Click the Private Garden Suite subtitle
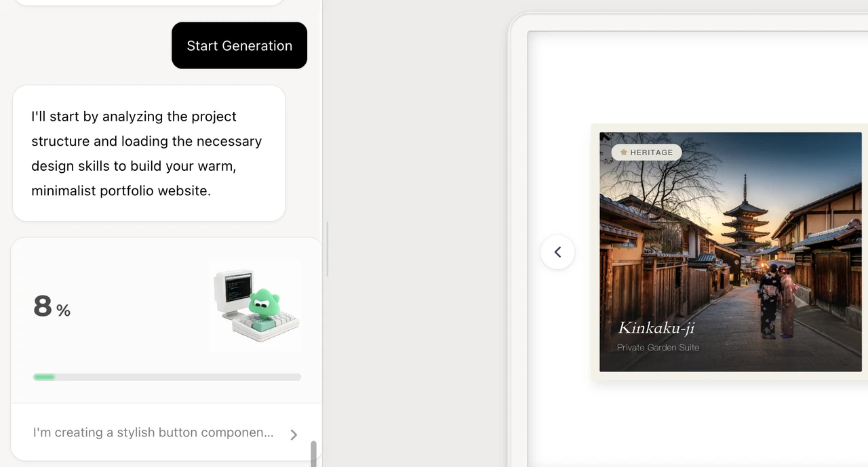This screenshot has width=868, height=467. 658,348
